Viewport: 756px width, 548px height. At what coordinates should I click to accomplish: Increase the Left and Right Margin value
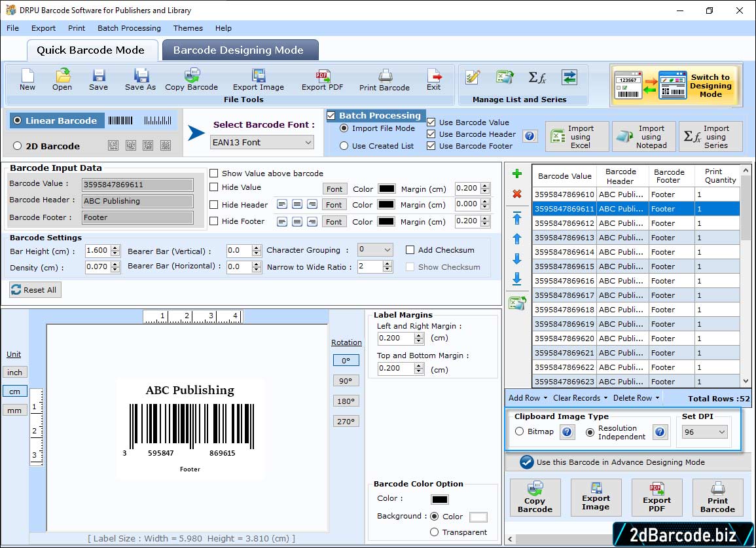[419, 335]
